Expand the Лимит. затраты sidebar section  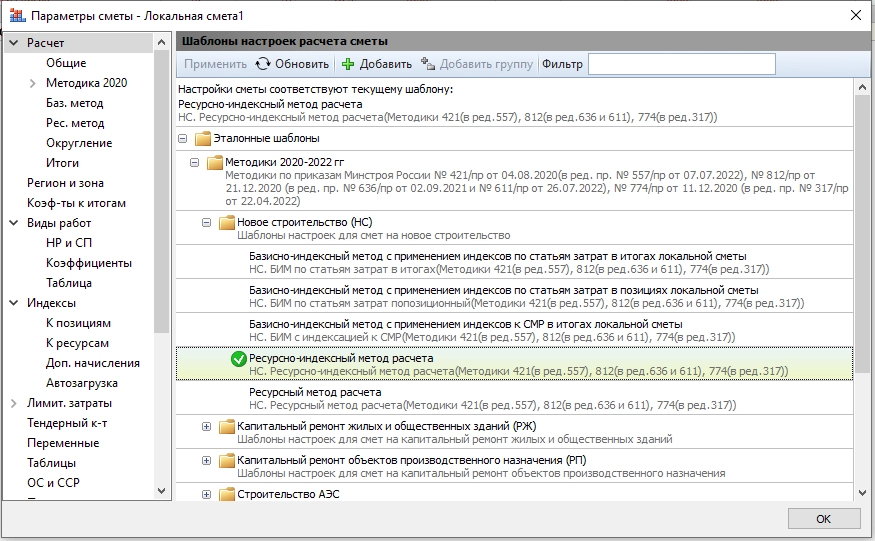[x=14, y=403]
